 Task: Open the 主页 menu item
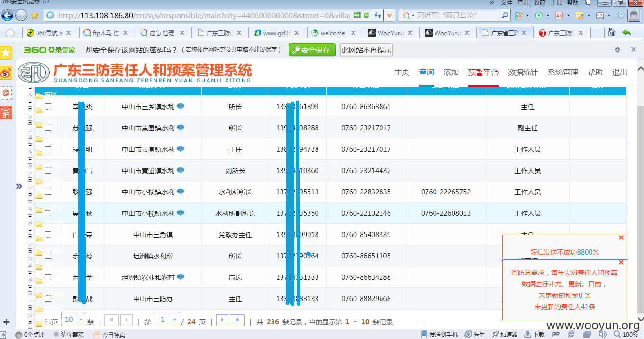click(402, 73)
